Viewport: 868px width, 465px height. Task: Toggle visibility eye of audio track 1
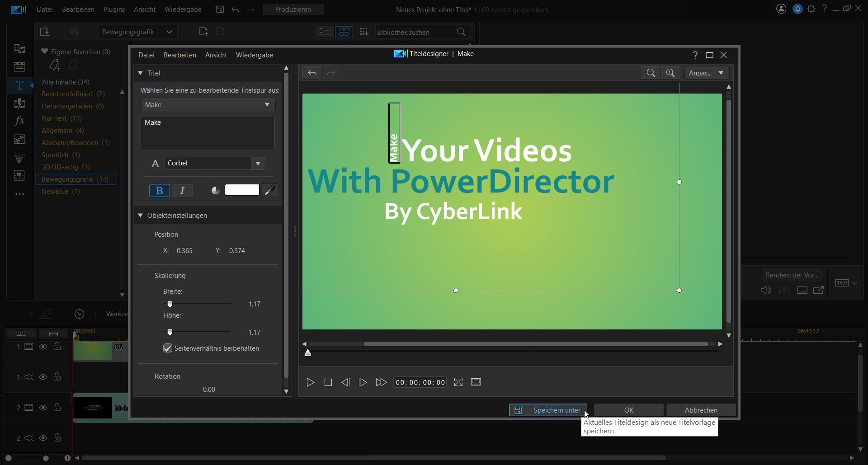coord(43,377)
